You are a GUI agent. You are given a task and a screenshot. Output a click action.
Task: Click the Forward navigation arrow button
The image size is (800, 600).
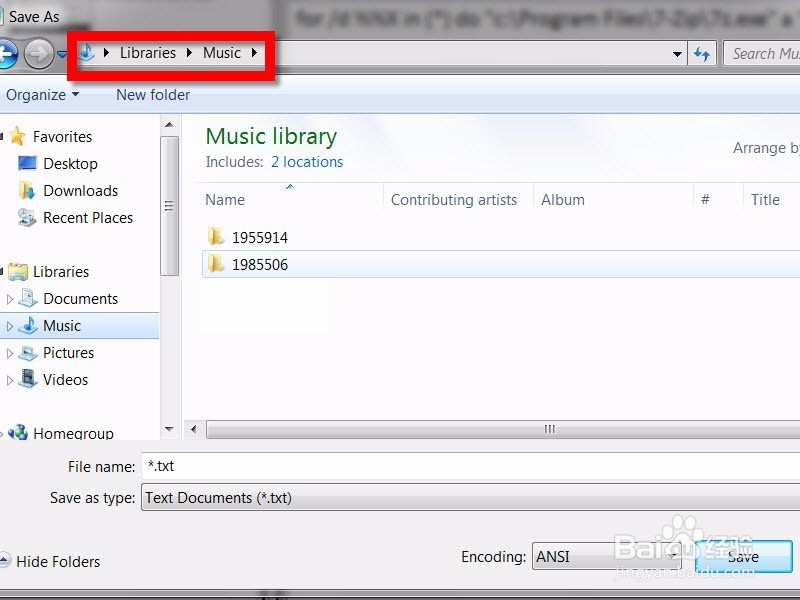[x=39, y=54]
